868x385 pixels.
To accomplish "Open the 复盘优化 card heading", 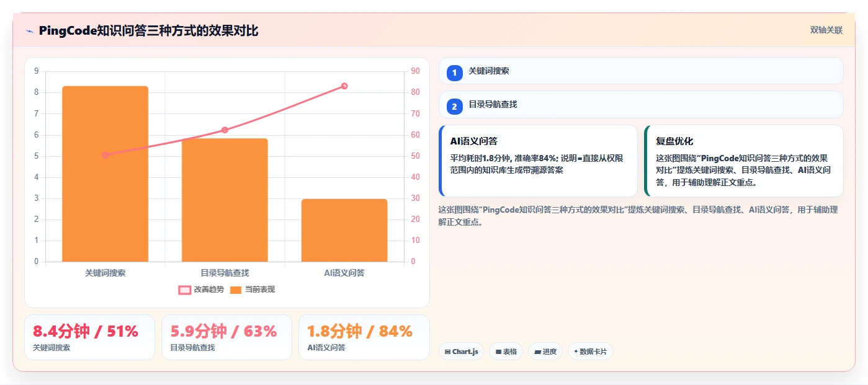I will 674,141.
